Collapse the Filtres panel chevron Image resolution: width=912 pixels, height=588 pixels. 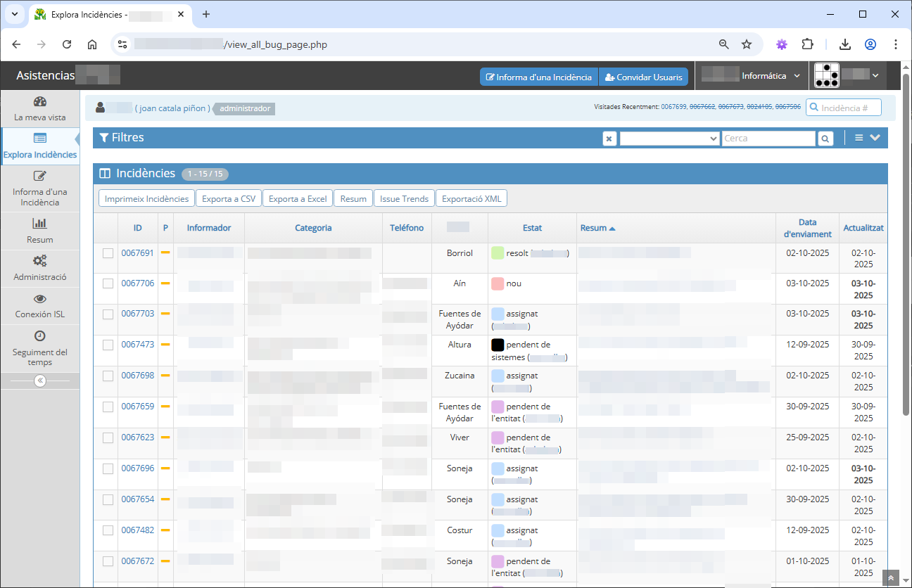[875, 138]
